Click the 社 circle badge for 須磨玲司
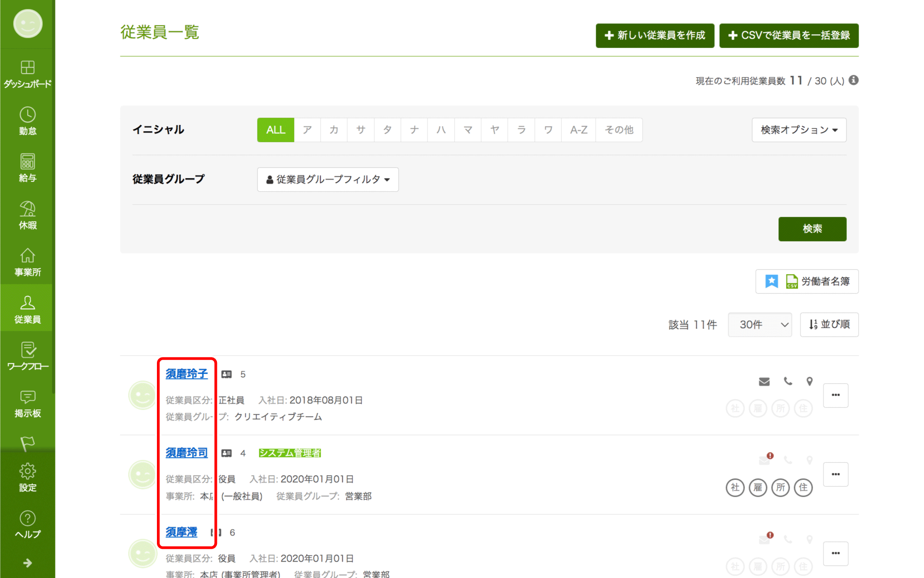Image resolution: width=924 pixels, height=578 pixels. 735,487
